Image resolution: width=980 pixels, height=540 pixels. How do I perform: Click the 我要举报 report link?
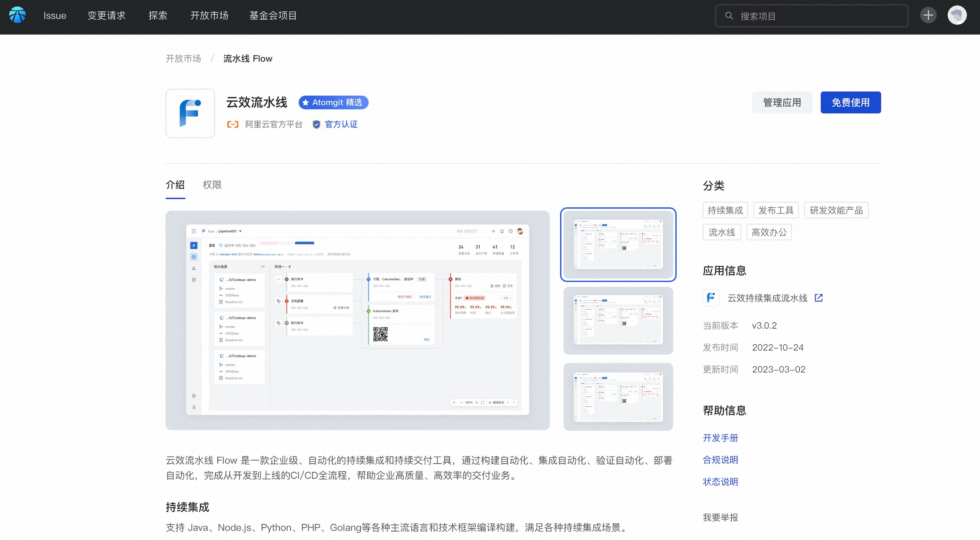click(x=720, y=518)
